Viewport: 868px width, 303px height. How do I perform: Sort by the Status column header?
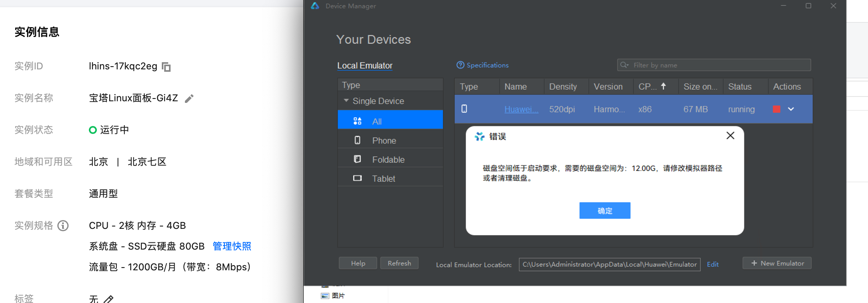[x=745, y=87]
